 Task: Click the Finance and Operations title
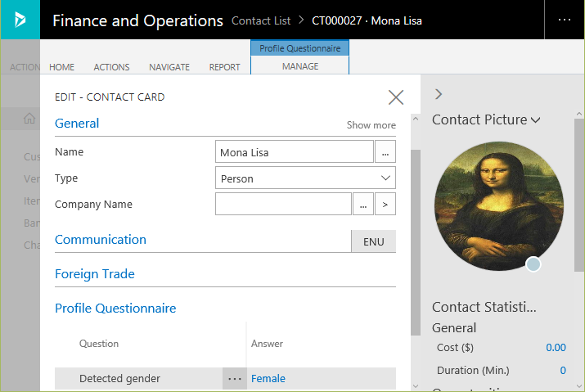tap(137, 20)
